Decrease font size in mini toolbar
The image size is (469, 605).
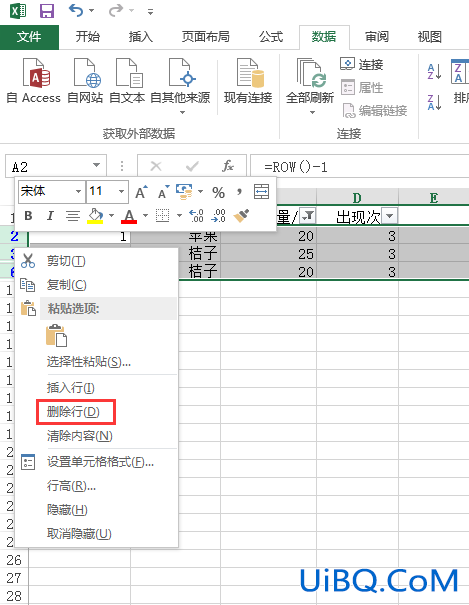click(163, 192)
